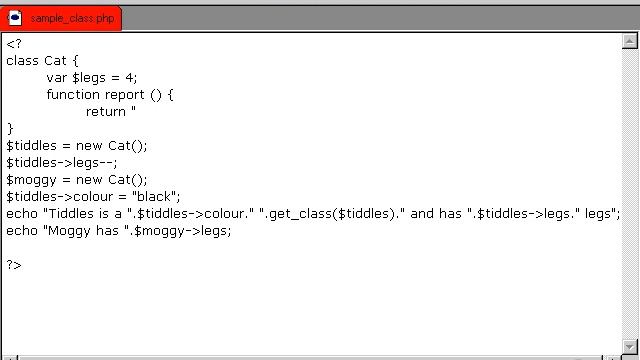Place cursor in 'var $legs = 4;'
The width and height of the screenshot is (640, 360).
coord(92,78)
